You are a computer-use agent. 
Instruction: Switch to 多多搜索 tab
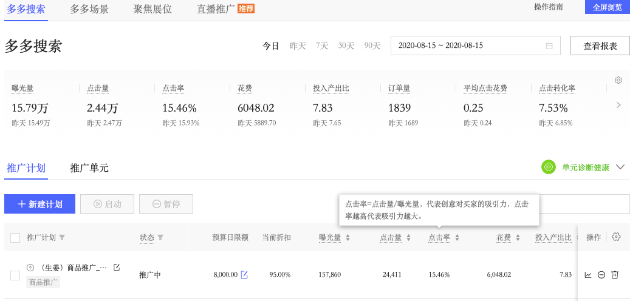coord(26,9)
